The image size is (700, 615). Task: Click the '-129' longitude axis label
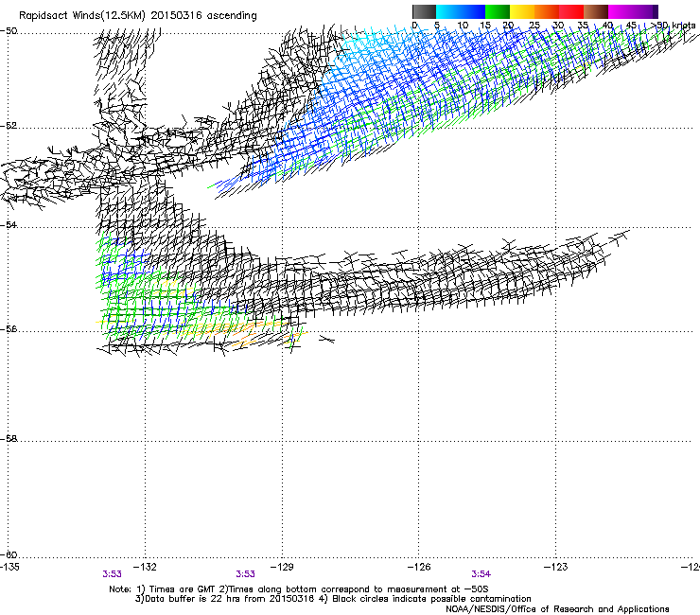[282, 567]
